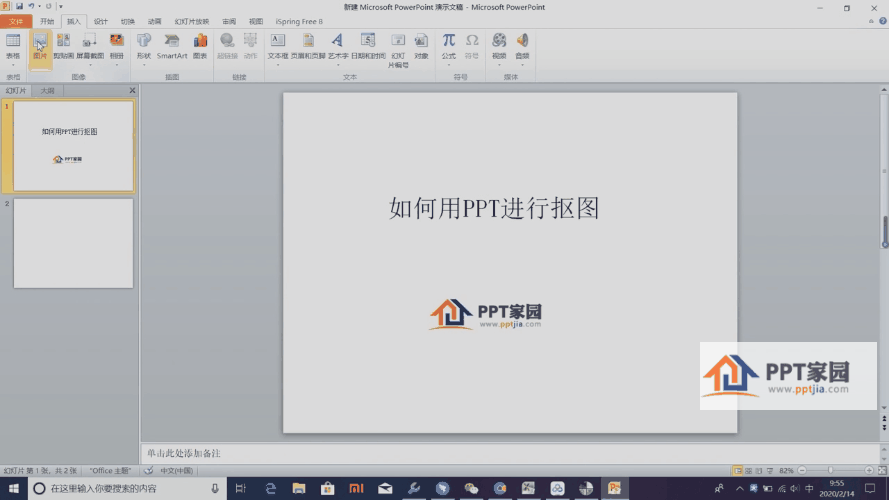Click the 符号 omega symbol icon
Screen dimensions: 889x500
pos(472,46)
